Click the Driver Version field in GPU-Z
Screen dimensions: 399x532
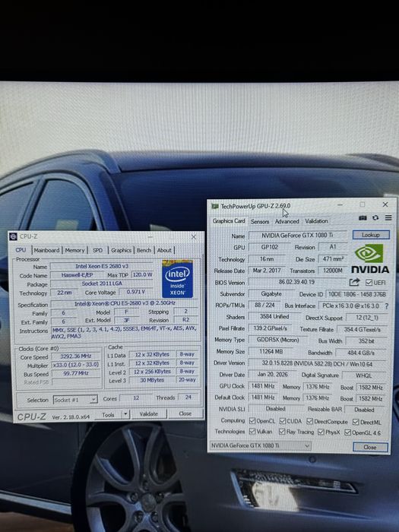(x=317, y=364)
